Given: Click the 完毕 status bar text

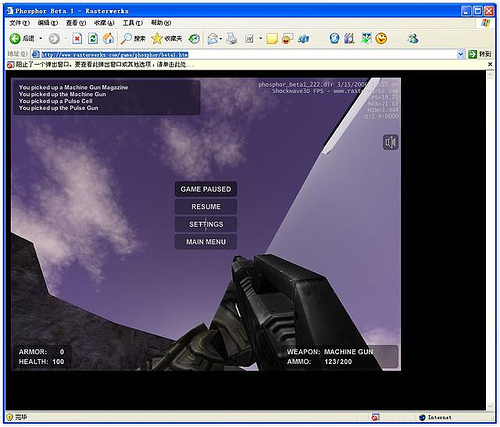Looking at the screenshot, I should [x=21, y=417].
